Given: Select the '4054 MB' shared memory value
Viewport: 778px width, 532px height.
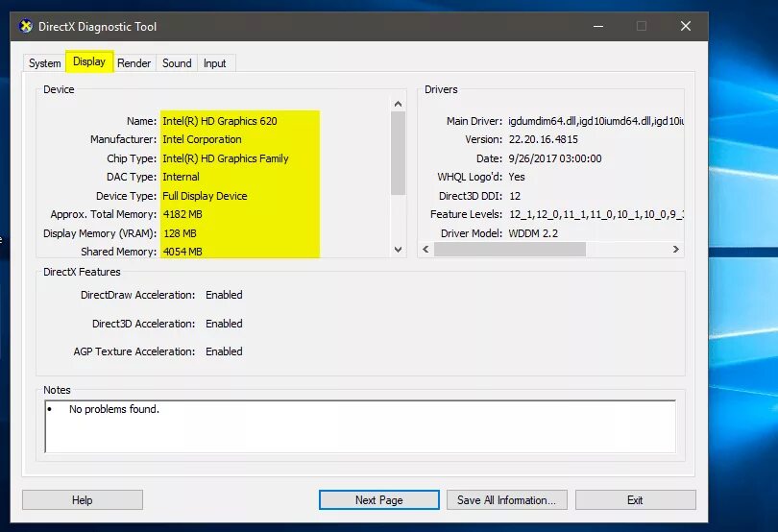Looking at the screenshot, I should point(182,252).
